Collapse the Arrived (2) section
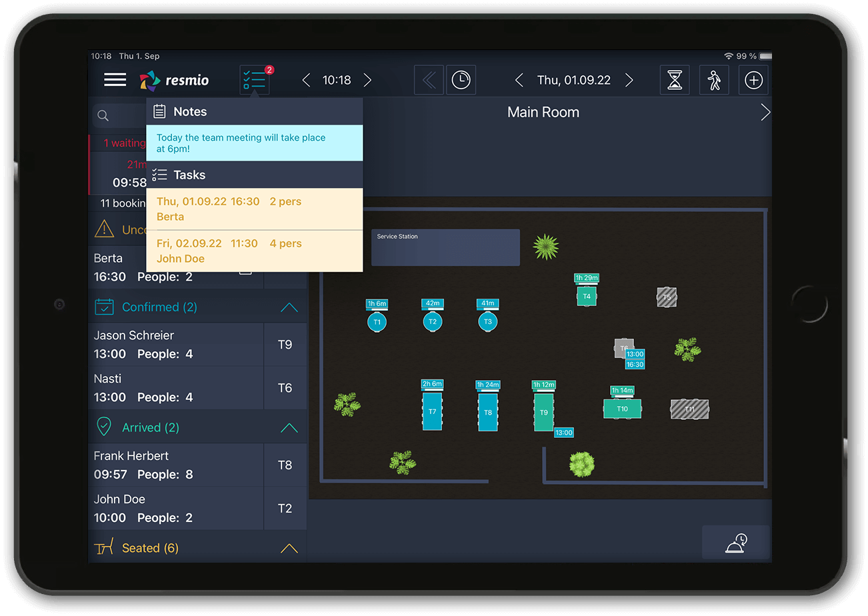Screen dimensions: 868x616 click(x=289, y=427)
